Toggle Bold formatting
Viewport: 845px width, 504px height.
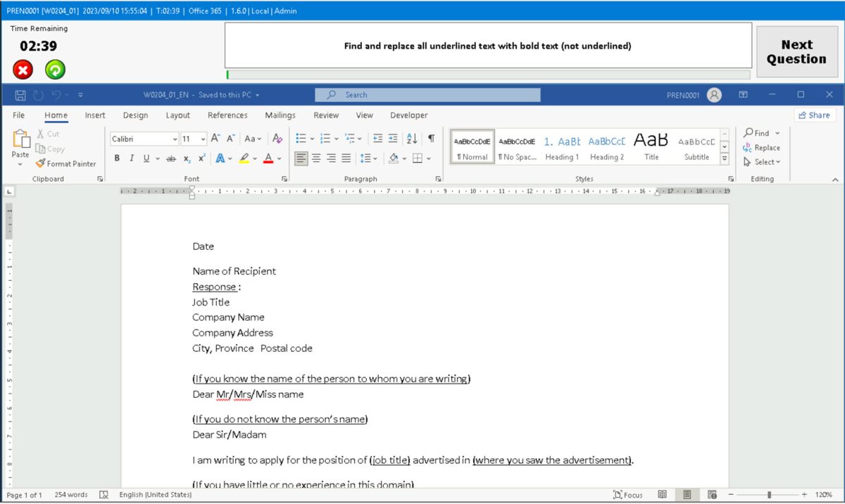click(x=117, y=159)
